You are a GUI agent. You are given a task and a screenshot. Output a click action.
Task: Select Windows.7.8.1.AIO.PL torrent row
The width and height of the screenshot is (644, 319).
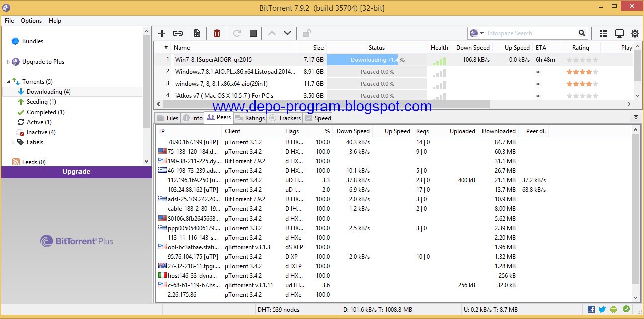pyautogui.click(x=393, y=72)
